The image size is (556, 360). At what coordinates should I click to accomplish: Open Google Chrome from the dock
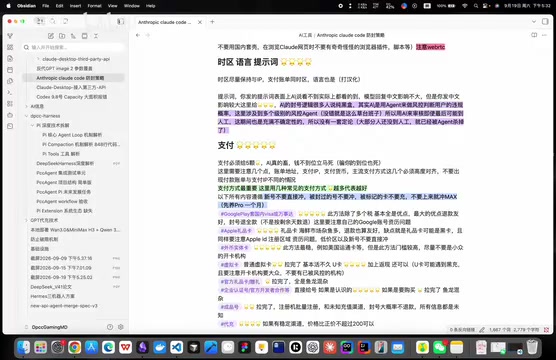click(x=74, y=347)
